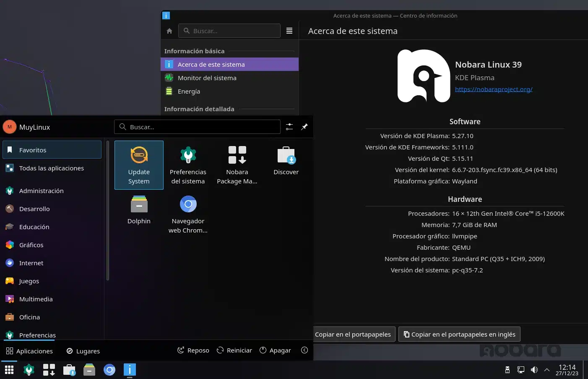
Task: Click the kernel version value 6.6.7-203.fsync
Action: (x=505, y=170)
